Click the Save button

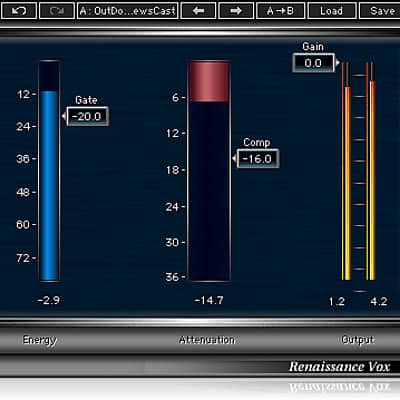[380, 11]
